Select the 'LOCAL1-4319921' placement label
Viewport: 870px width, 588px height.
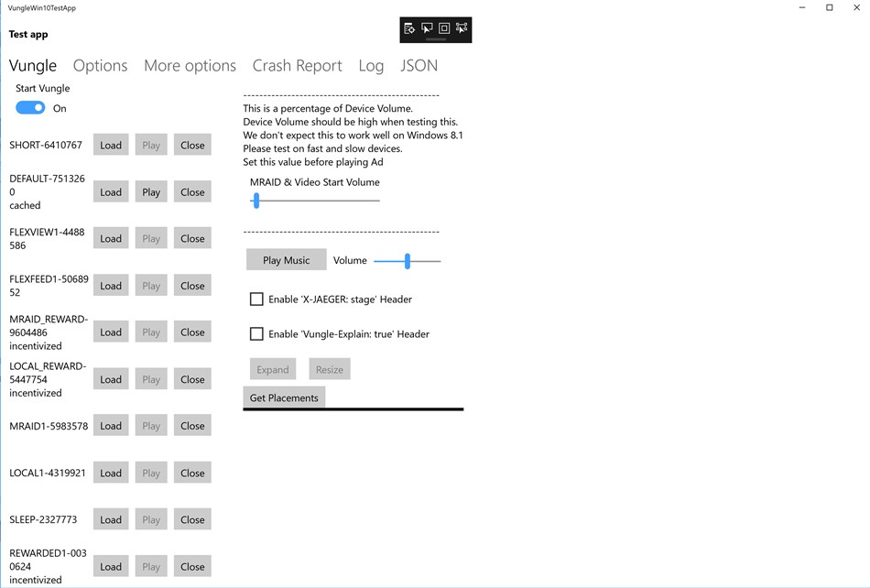(x=47, y=473)
